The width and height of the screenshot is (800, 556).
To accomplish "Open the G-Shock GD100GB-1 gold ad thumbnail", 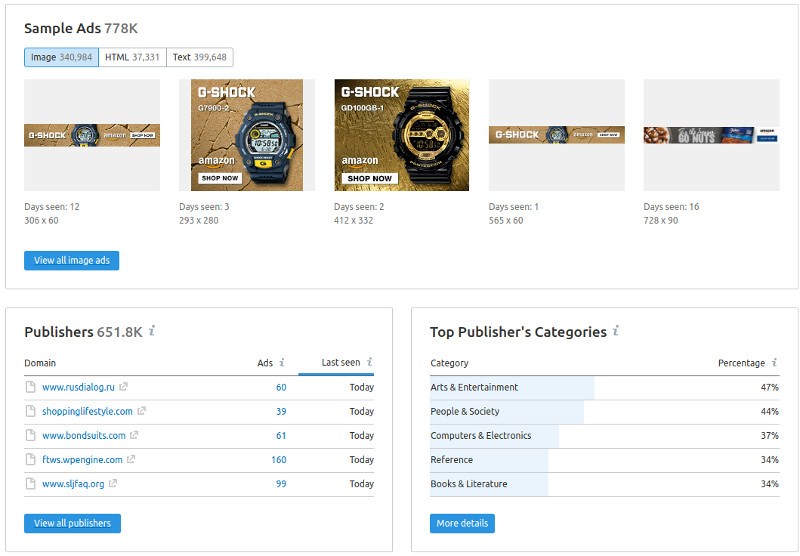I will point(402,135).
